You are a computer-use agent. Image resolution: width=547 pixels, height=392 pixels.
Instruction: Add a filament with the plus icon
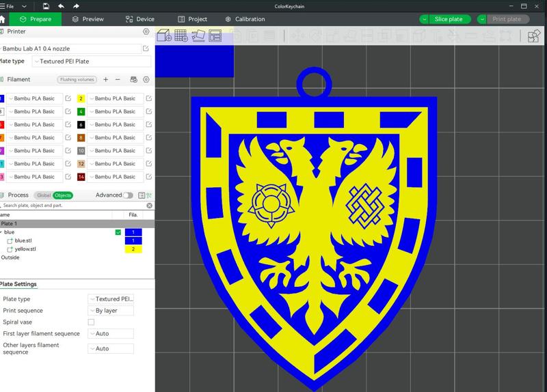point(106,79)
